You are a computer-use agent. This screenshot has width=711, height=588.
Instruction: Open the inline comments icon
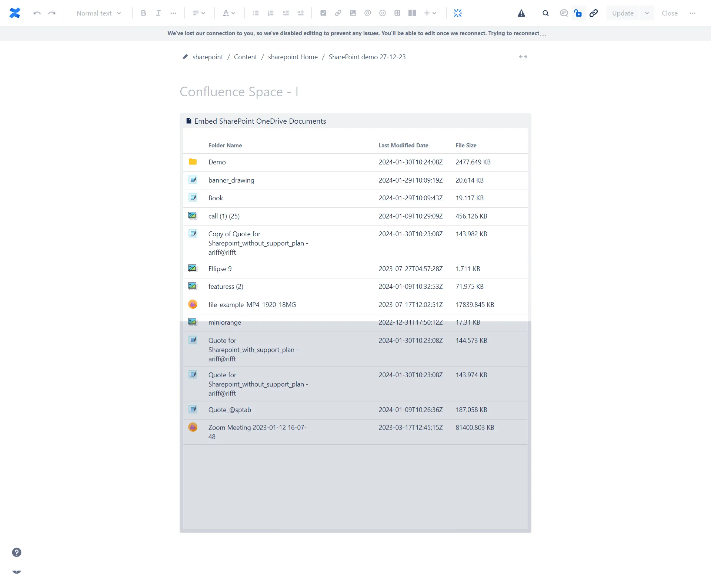pos(564,13)
